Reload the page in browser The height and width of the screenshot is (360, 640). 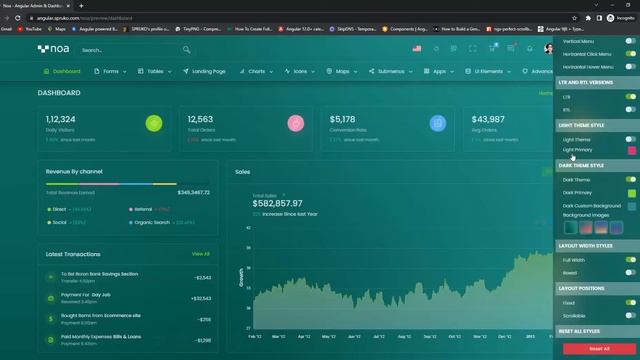(x=18, y=18)
